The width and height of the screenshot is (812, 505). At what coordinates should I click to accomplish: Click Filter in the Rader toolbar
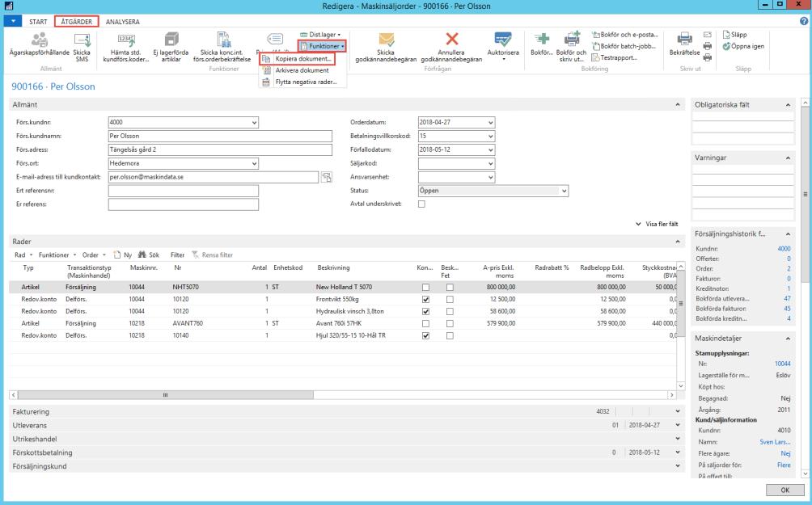178,255
